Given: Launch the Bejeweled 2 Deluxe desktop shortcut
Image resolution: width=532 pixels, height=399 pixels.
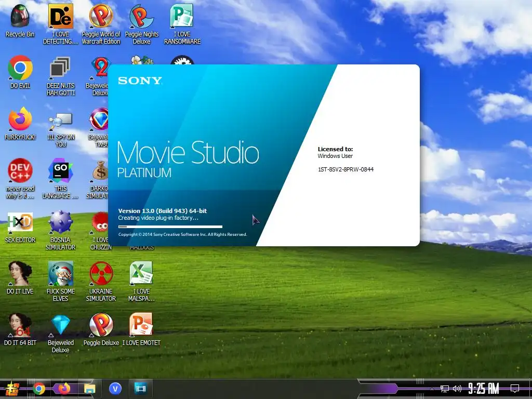Looking at the screenshot, I should (99, 76).
